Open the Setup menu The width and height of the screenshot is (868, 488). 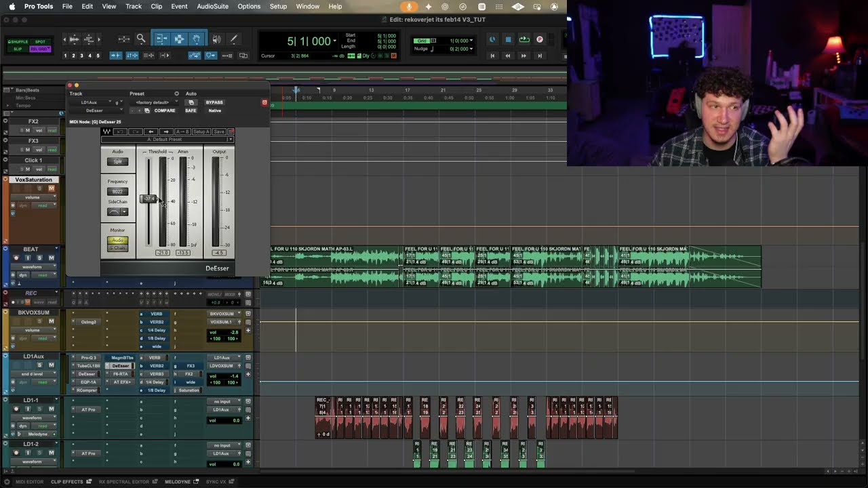click(x=278, y=6)
